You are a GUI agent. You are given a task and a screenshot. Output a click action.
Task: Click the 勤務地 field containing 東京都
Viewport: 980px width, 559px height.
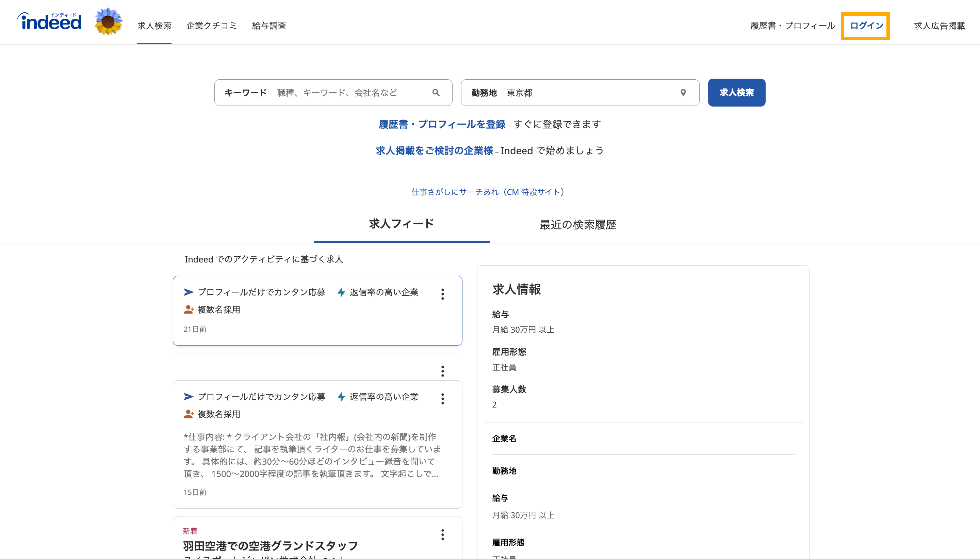click(587, 93)
